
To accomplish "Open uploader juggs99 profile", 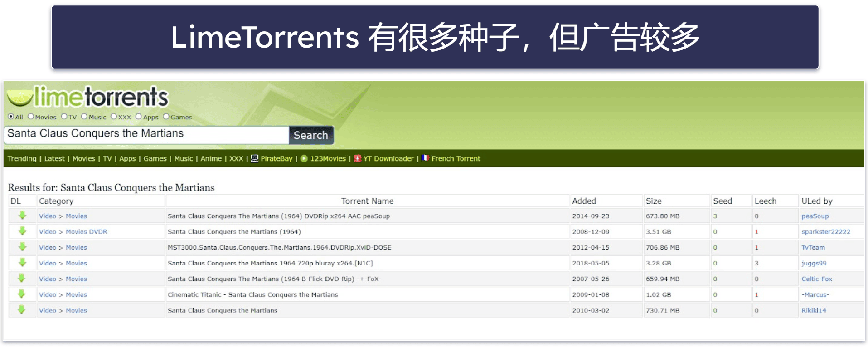I will [x=814, y=263].
